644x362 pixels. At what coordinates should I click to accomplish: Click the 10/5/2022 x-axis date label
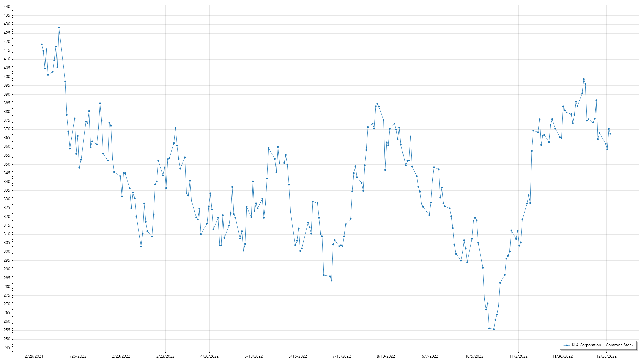474,356
